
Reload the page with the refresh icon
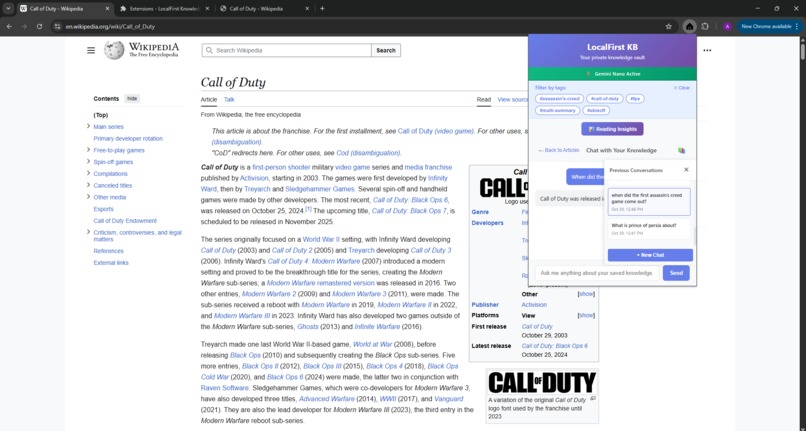click(39, 26)
